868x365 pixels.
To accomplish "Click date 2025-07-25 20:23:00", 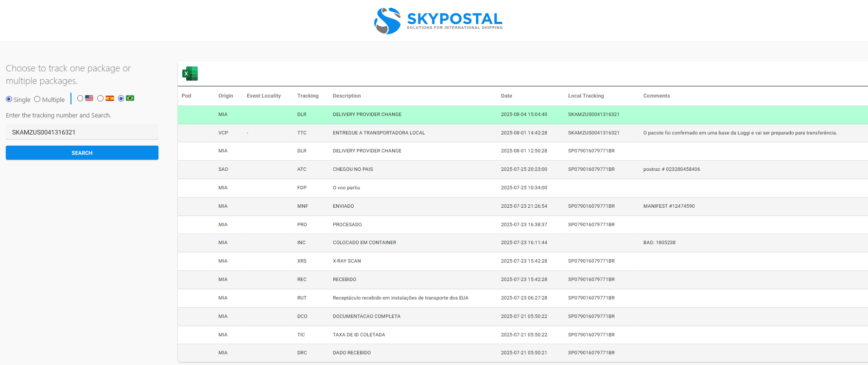I will (524, 169).
